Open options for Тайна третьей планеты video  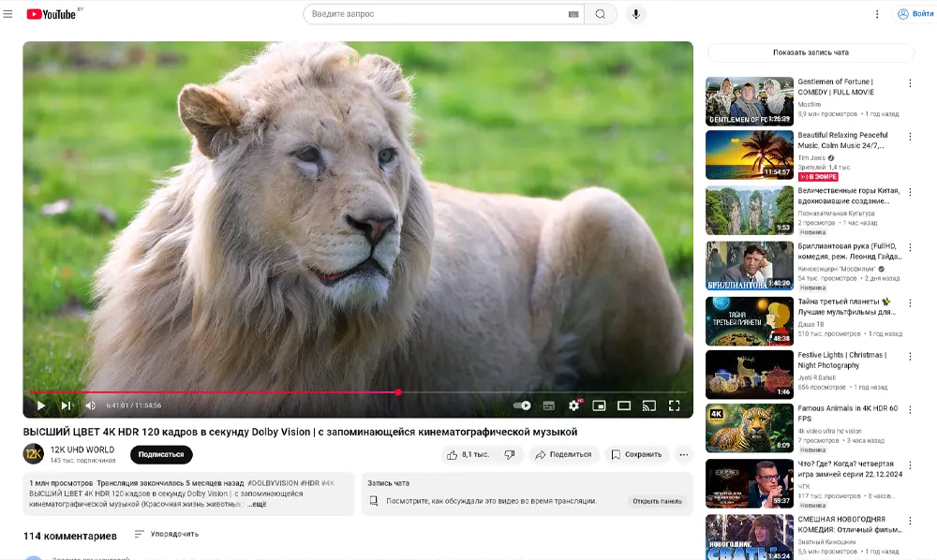point(910,302)
